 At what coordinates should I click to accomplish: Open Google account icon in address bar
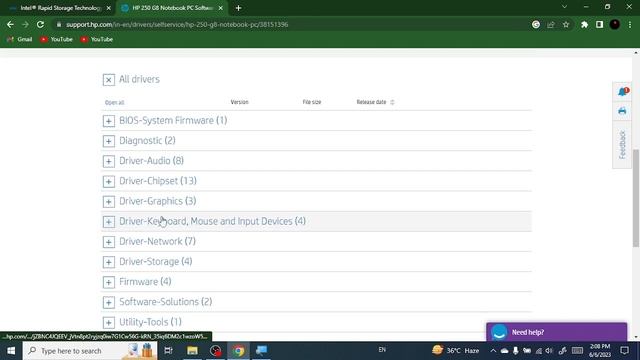coord(536,24)
